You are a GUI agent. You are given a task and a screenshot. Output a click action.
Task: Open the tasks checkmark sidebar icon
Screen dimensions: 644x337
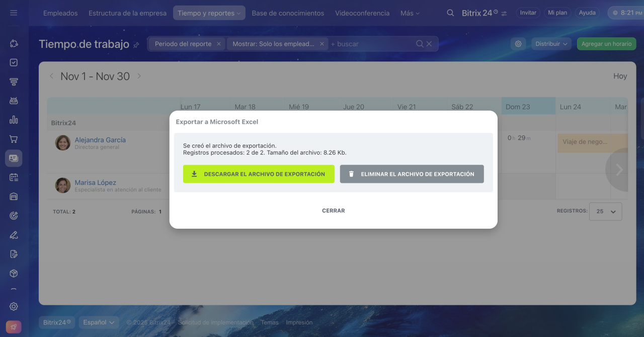tap(14, 62)
